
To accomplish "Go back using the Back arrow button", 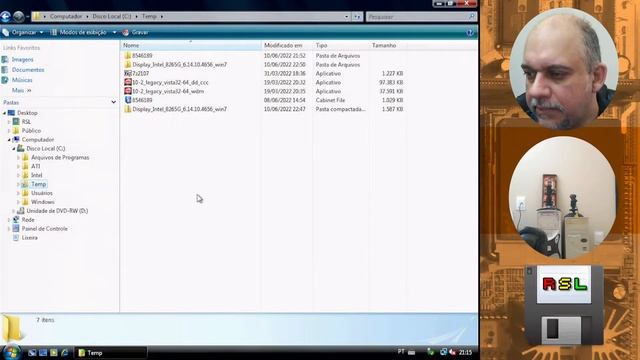I will pyautogui.click(x=6, y=16).
